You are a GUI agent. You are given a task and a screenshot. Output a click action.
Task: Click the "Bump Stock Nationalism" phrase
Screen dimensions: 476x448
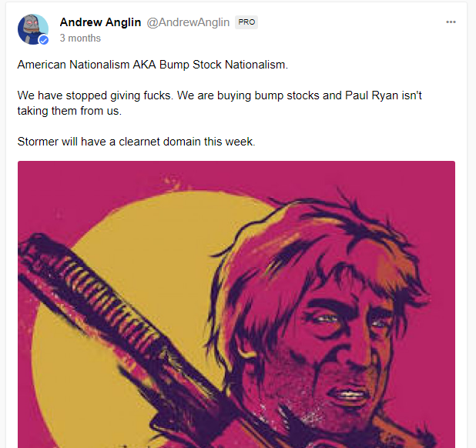click(223, 65)
